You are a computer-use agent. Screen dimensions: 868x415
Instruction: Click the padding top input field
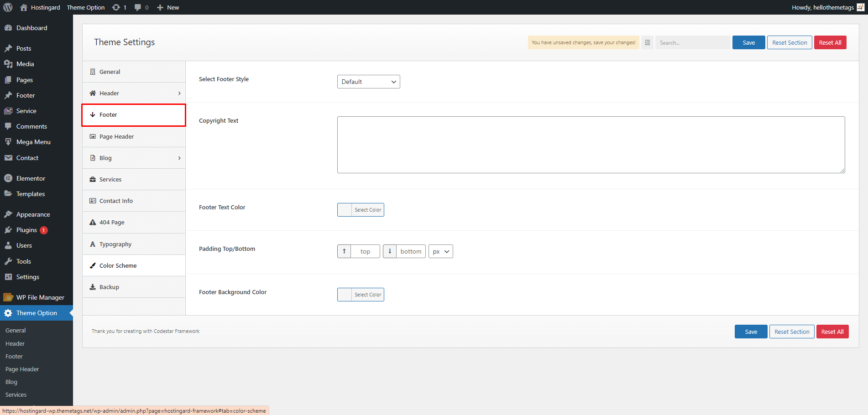coord(365,251)
